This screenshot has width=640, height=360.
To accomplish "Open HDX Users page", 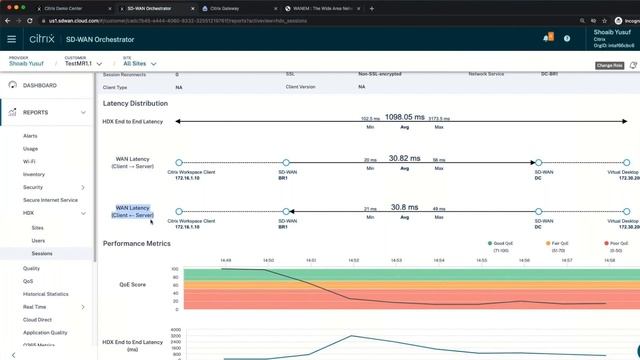I will (x=38, y=240).
